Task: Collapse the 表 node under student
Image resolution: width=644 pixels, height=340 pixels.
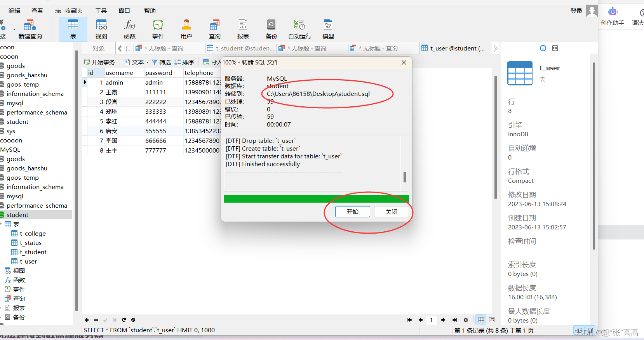Action: (x=1, y=224)
